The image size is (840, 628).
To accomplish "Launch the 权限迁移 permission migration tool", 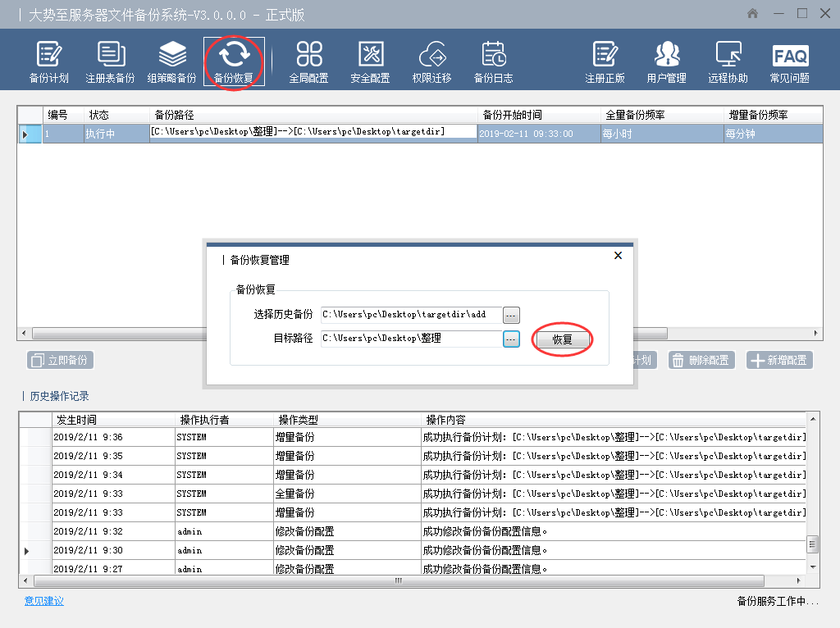I will click(x=431, y=62).
